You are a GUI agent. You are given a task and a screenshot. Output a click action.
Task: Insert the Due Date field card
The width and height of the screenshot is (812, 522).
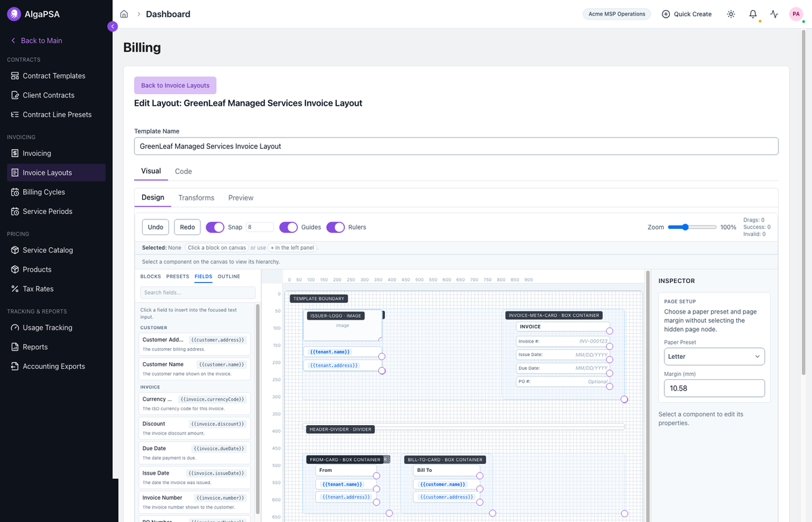click(194, 452)
